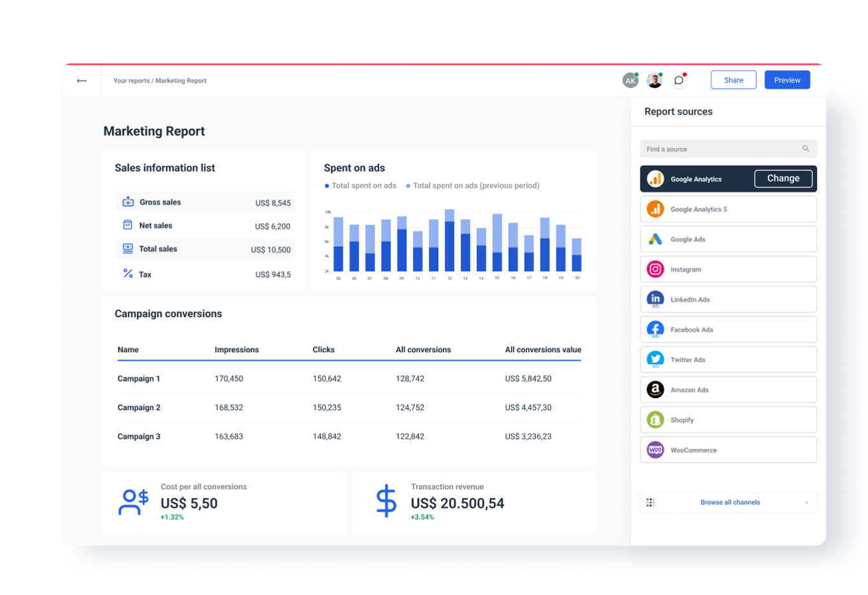The image size is (868, 595).
Task: Go to Your reports breadcrumb
Action: coord(131,81)
